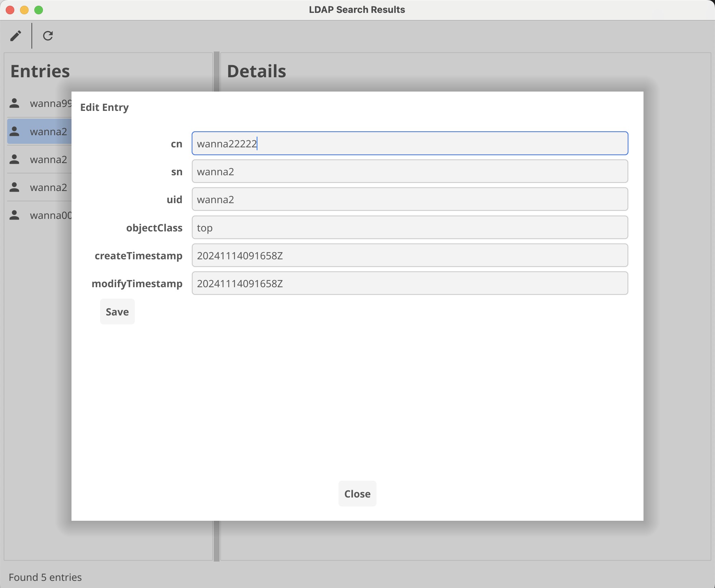Click person icon next to wanna00 entry
Image resolution: width=715 pixels, height=588 pixels.
tap(14, 215)
